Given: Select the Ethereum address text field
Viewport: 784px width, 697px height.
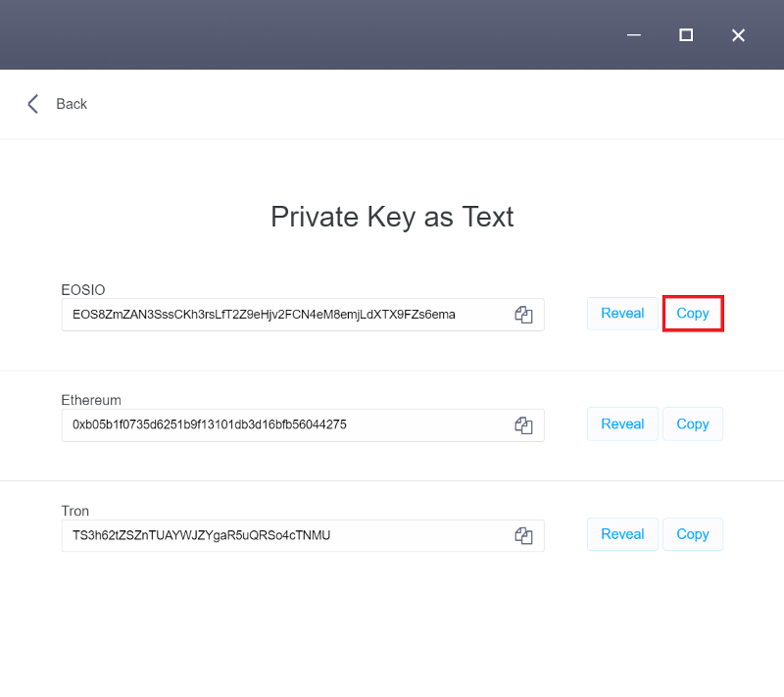Looking at the screenshot, I should (303, 425).
